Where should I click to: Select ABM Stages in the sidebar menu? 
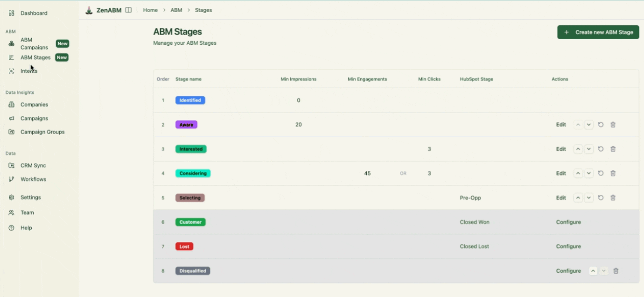35,57
